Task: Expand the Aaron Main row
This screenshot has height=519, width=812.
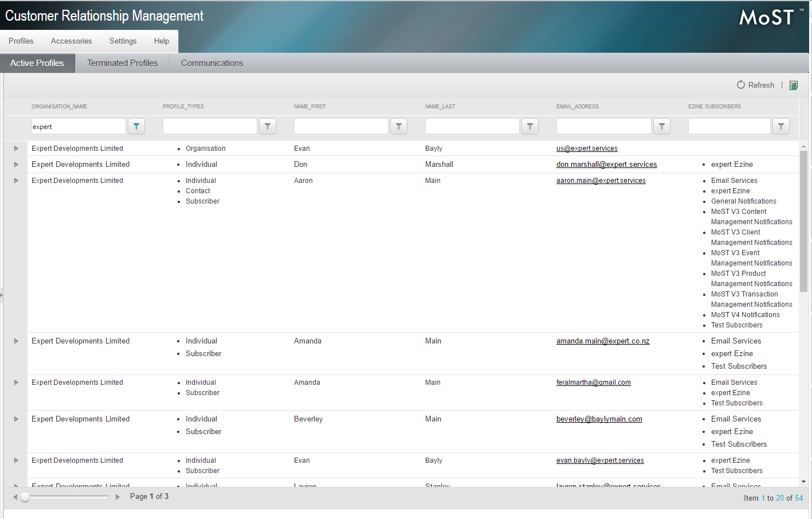Action: [x=16, y=181]
